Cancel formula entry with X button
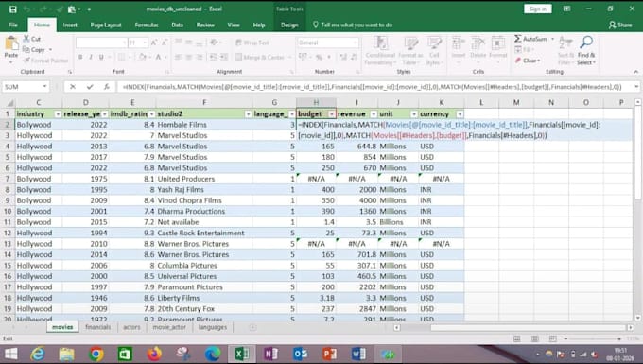The width and height of the screenshot is (643, 364). [x=73, y=86]
